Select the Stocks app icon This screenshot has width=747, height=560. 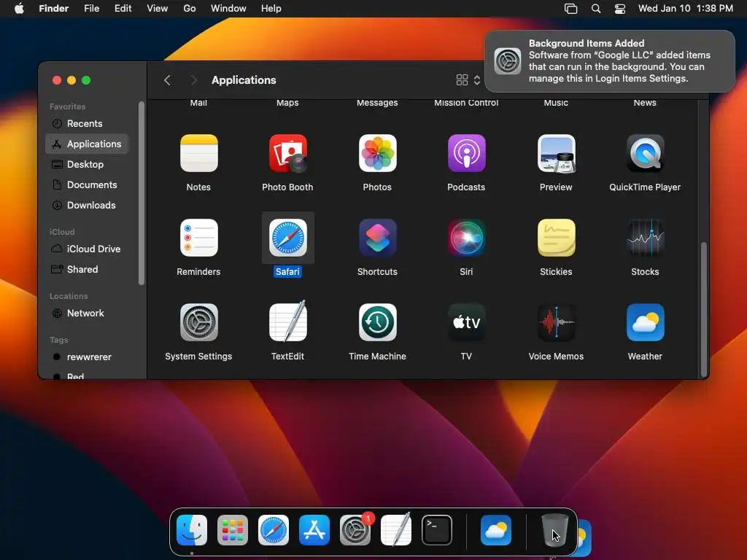point(645,238)
